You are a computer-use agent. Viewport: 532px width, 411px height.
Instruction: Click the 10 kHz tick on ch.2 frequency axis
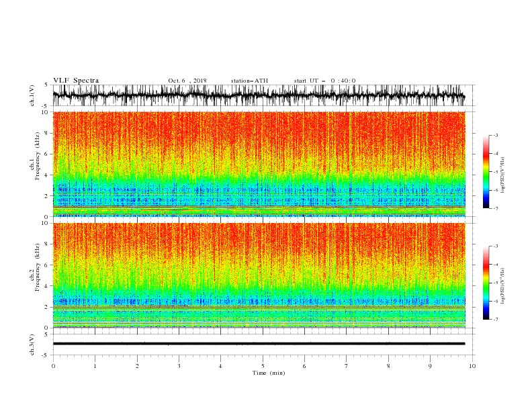point(45,223)
